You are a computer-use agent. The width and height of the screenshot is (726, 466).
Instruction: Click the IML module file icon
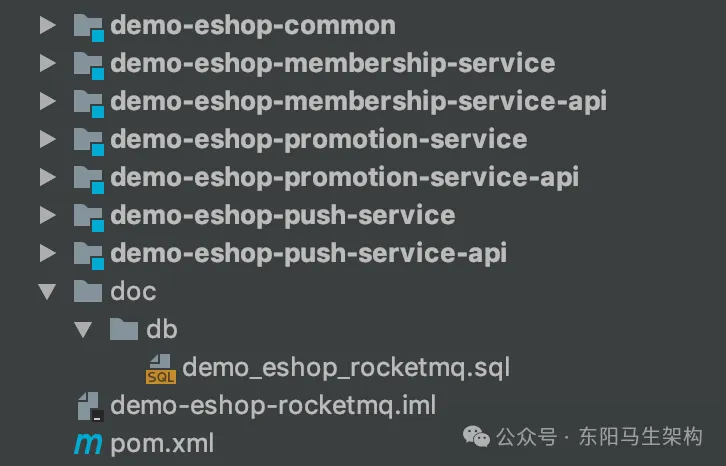[89, 406]
